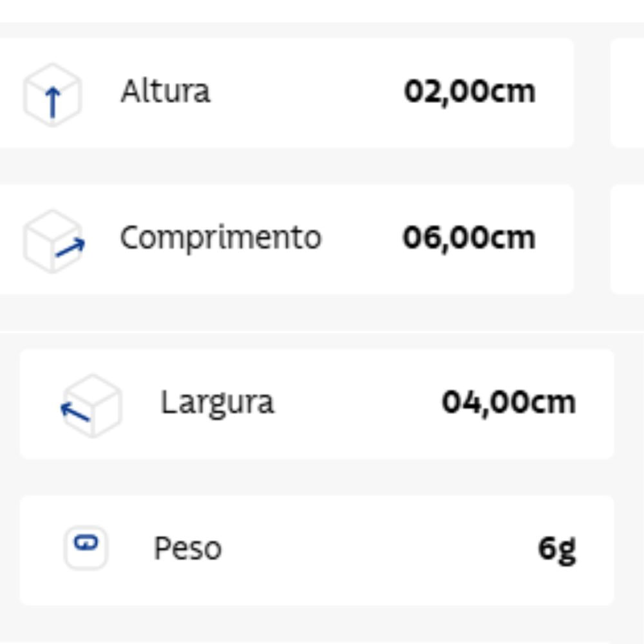This screenshot has height=644, width=644.
Task: Click empty space between Comprimento and 06,00cm
Action: (362, 238)
